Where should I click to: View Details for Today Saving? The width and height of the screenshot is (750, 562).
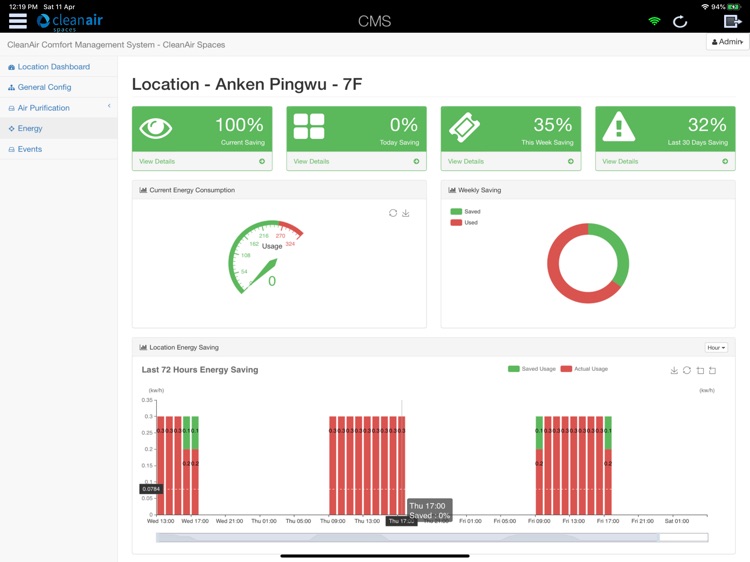coord(311,161)
